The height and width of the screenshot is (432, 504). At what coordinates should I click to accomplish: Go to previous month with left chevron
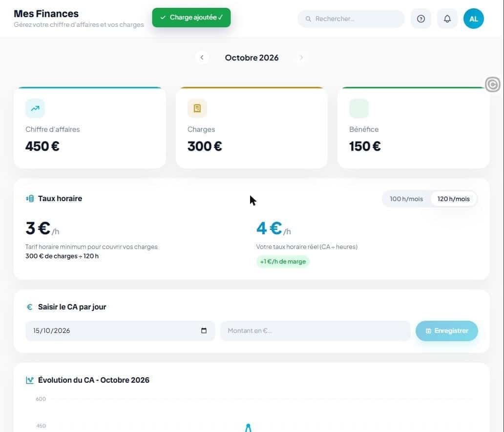coord(202,58)
